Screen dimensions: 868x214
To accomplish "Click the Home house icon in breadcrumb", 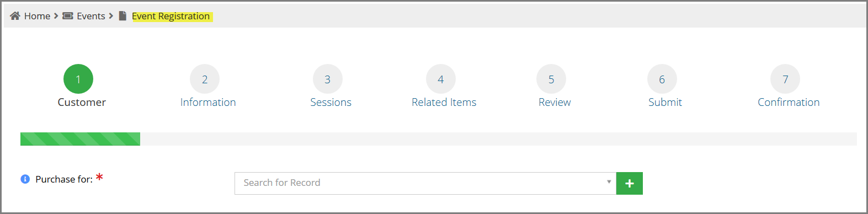I will [15, 16].
